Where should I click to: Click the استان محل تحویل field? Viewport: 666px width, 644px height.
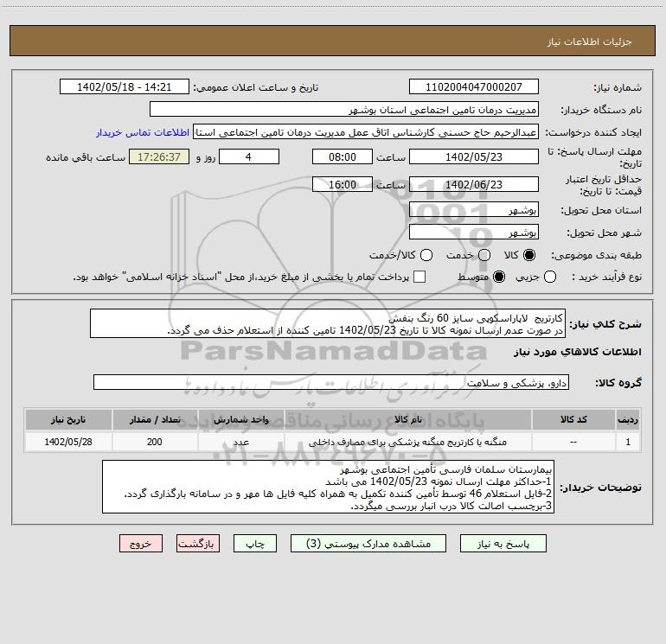coord(474,209)
